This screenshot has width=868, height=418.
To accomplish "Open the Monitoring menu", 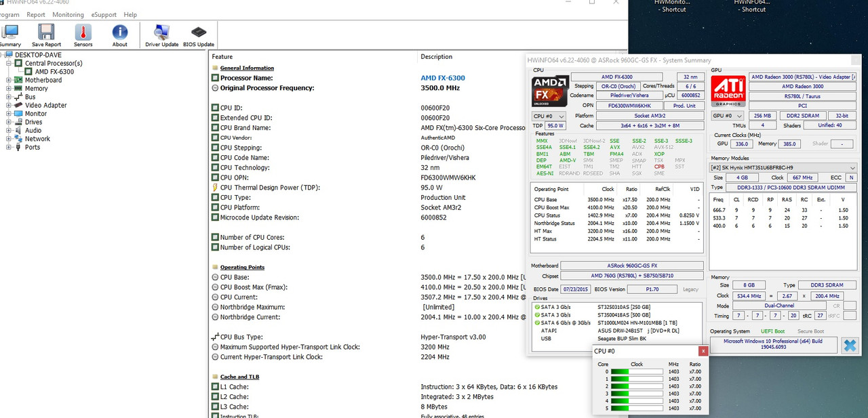I will click(x=68, y=14).
